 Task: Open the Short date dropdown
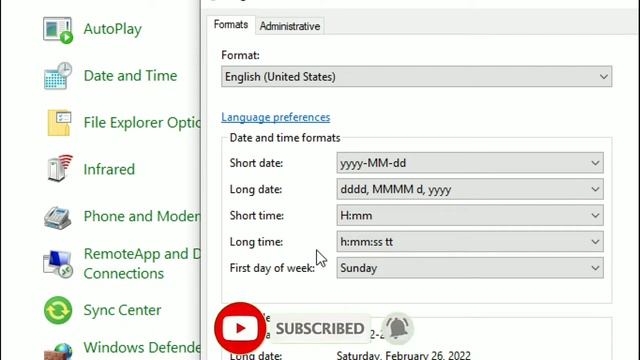470,163
